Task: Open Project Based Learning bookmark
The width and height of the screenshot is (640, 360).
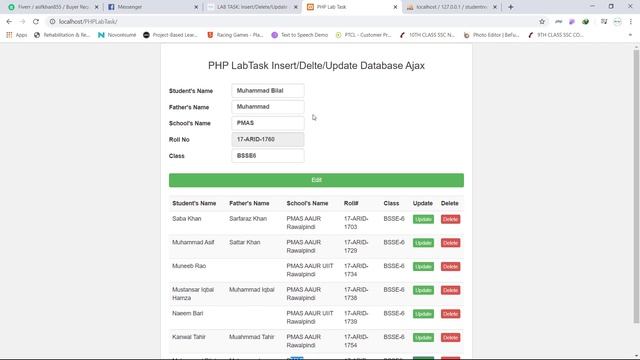Action: coord(171,35)
